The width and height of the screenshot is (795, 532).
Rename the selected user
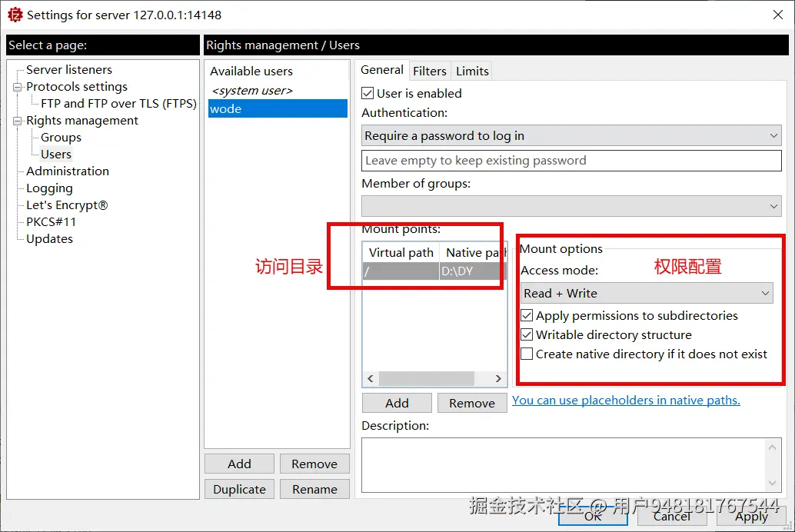pos(314,490)
